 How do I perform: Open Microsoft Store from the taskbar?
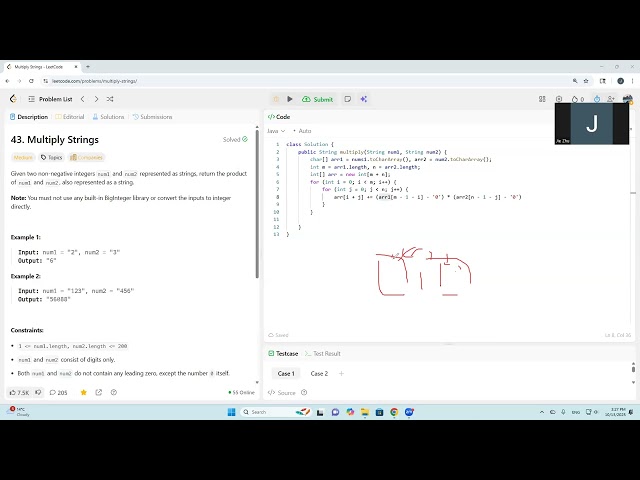coord(380,412)
